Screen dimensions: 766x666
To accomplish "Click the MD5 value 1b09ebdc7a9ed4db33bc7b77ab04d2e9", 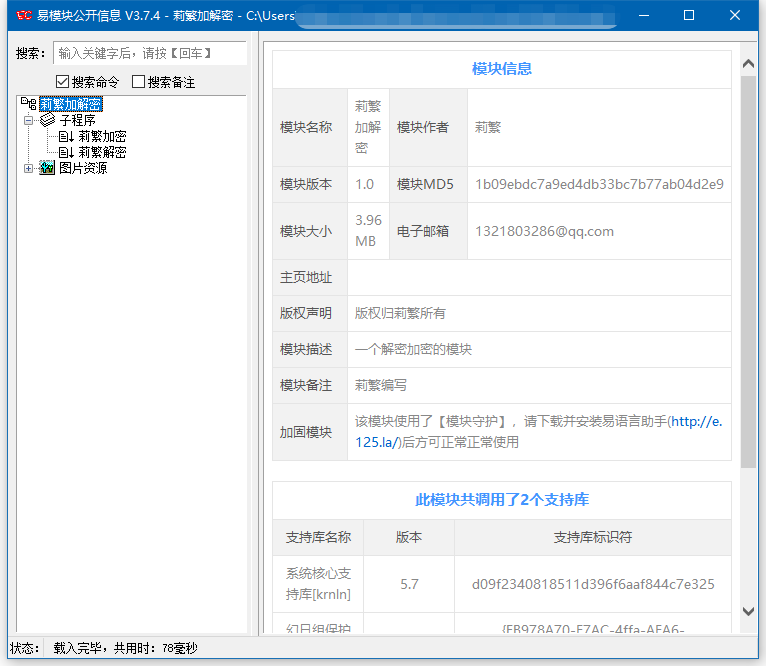I will click(599, 184).
